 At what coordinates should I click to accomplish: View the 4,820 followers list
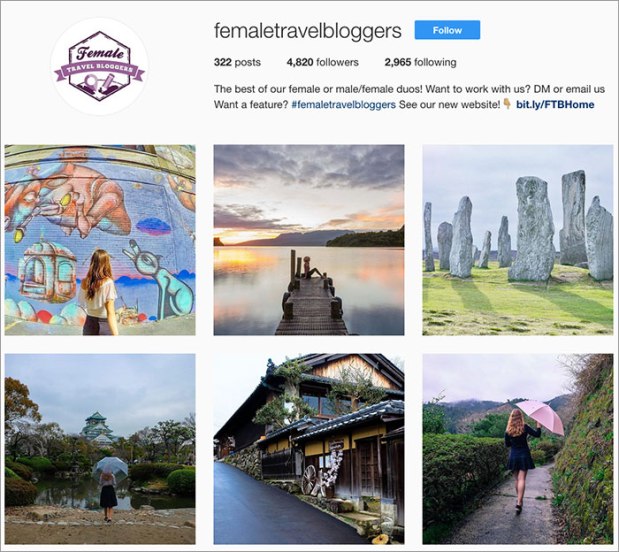click(x=323, y=62)
